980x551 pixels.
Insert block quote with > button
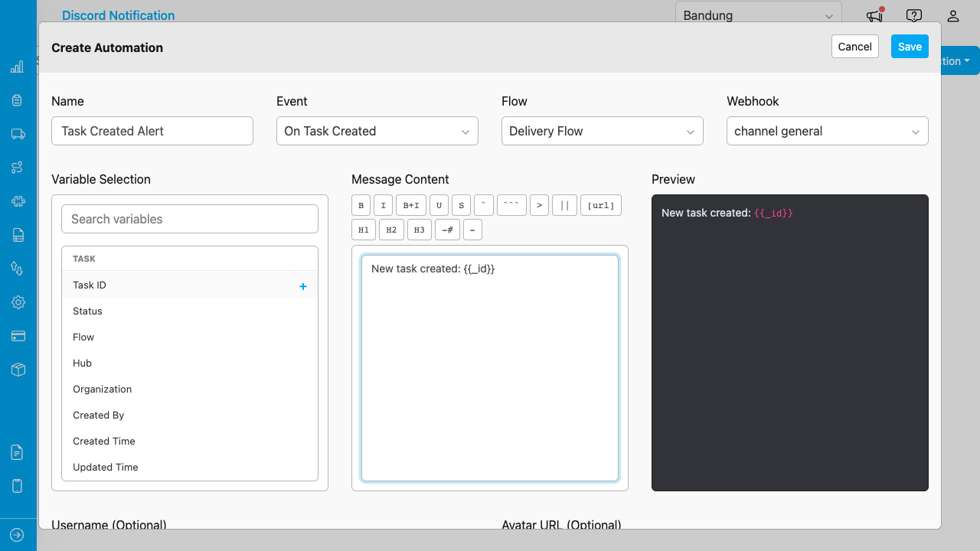pyautogui.click(x=539, y=205)
